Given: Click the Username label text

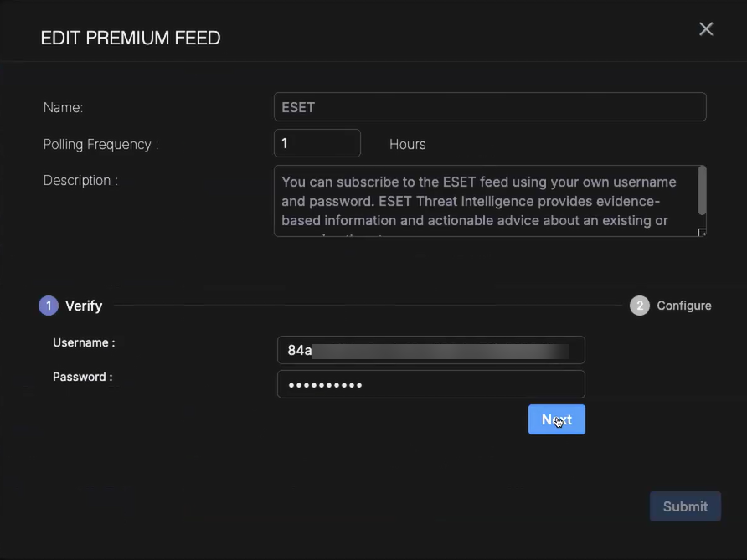Looking at the screenshot, I should (x=84, y=342).
